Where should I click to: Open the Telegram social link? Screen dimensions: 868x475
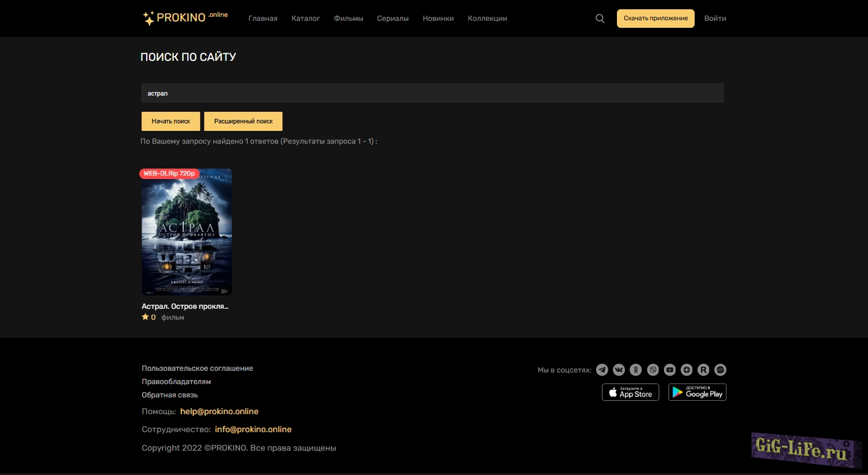coord(602,370)
